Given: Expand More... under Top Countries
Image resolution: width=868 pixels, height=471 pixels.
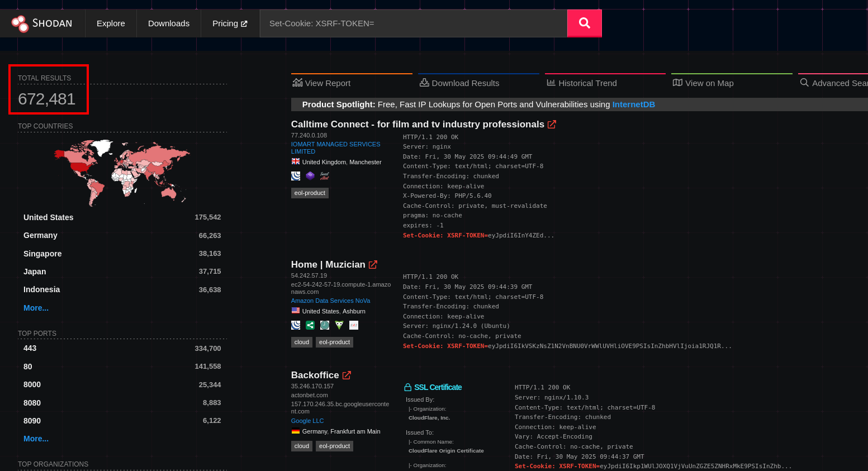Looking at the screenshot, I should (36, 308).
